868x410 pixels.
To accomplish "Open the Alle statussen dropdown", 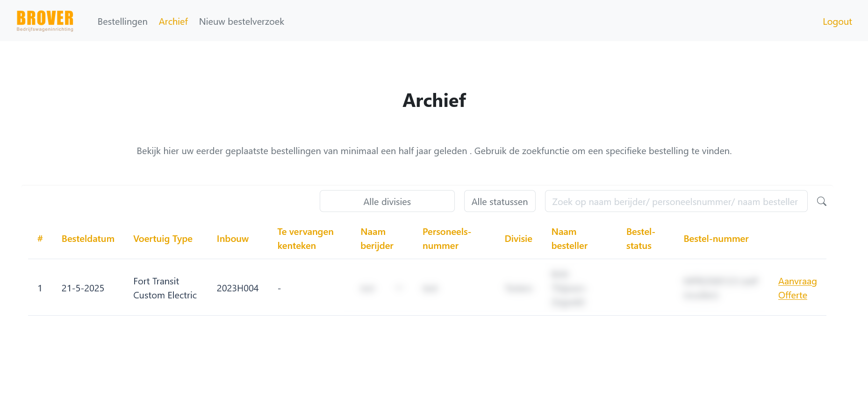I will 500,201.
